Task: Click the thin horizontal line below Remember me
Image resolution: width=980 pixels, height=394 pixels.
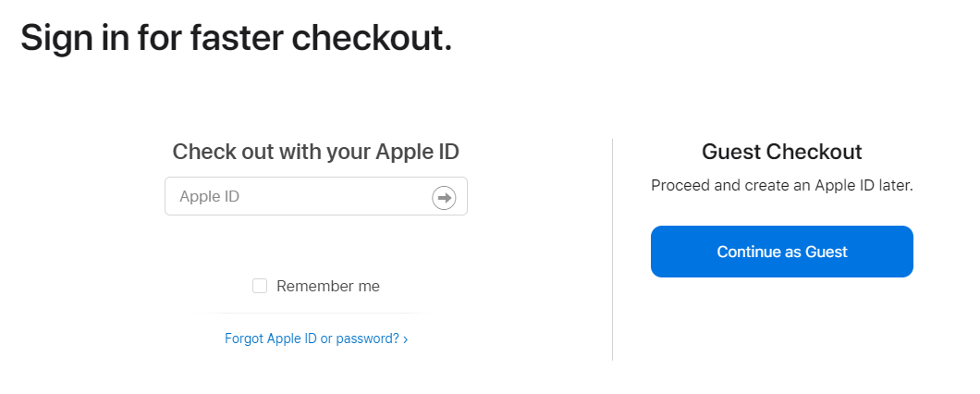Action: click(x=315, y=314)
